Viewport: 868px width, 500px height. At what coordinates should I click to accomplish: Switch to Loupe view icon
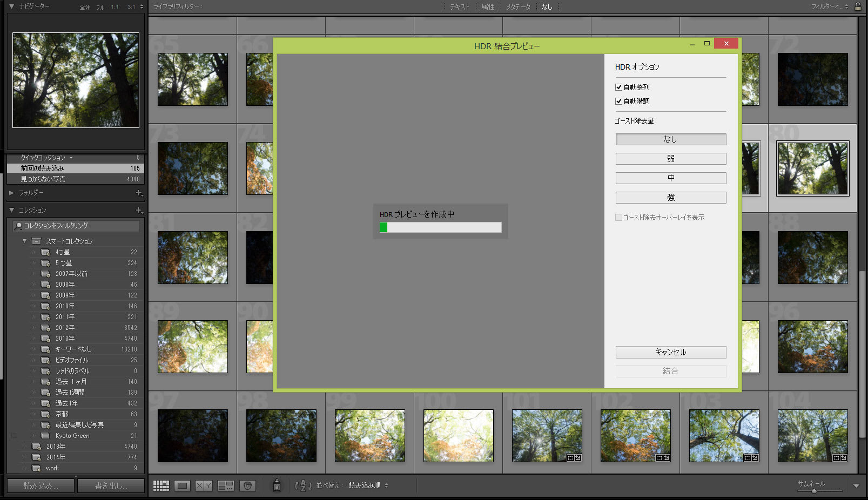coord(182,486)
